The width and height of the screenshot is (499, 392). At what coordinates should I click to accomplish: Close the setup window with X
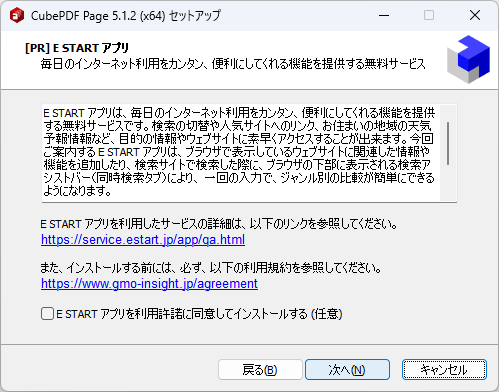[x=475, y=15]
